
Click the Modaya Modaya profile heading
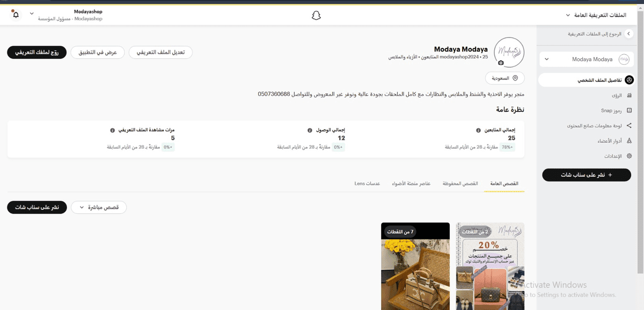[x=461, y=49]
